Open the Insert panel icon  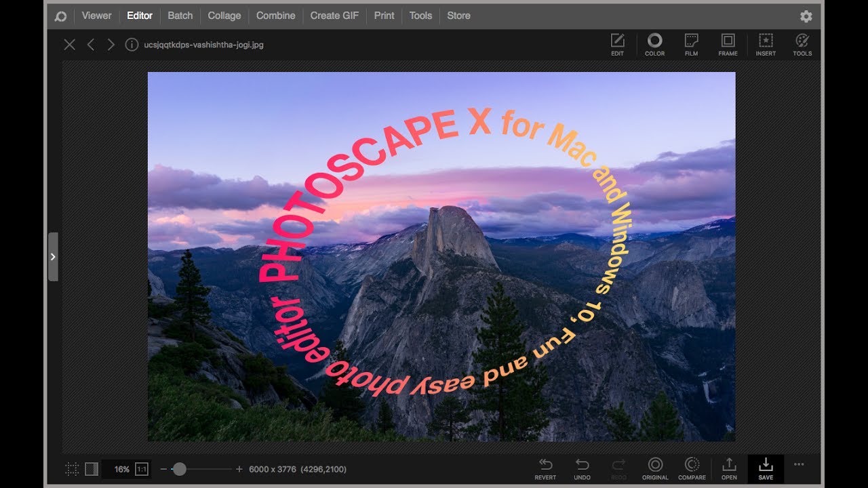tap(766, 45)
